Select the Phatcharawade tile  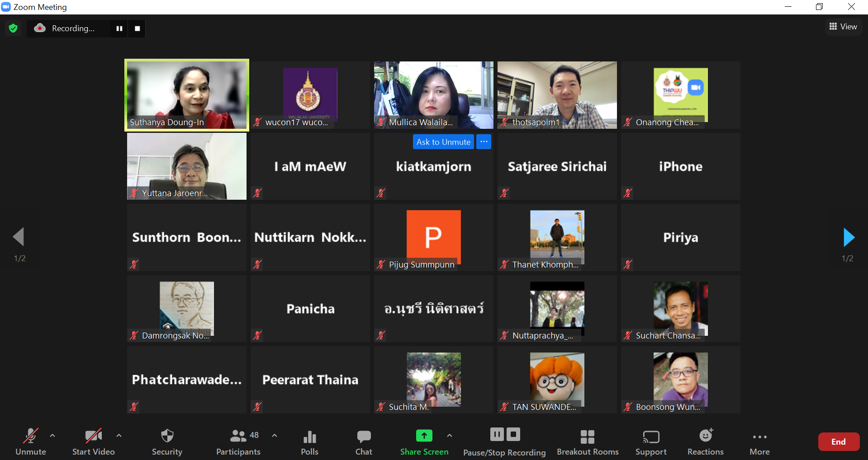[x=187, y=380]
